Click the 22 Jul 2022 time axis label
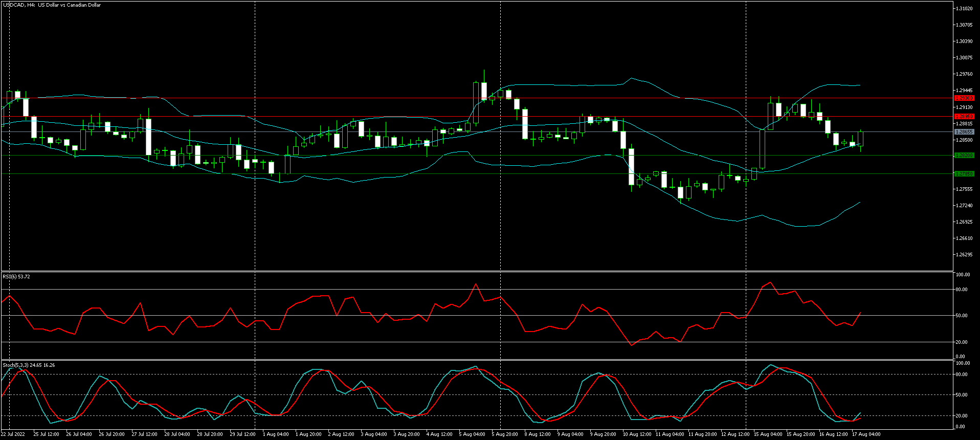 [13, 434]
